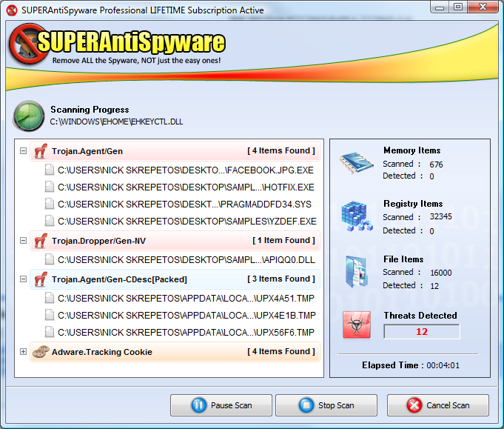Expand the Adware.Tracking Cookie group

(23, 351)
